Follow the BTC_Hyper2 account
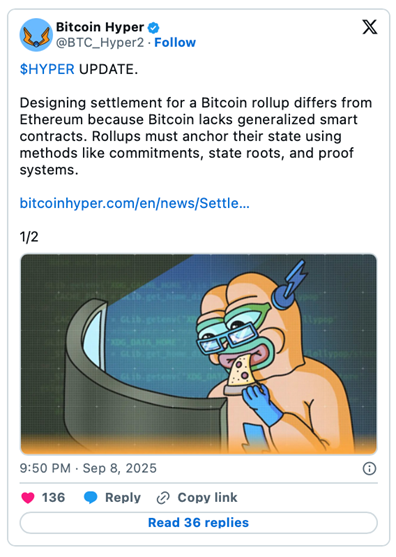The height and width of the screenshot is (557, 396). pos(175,43)
